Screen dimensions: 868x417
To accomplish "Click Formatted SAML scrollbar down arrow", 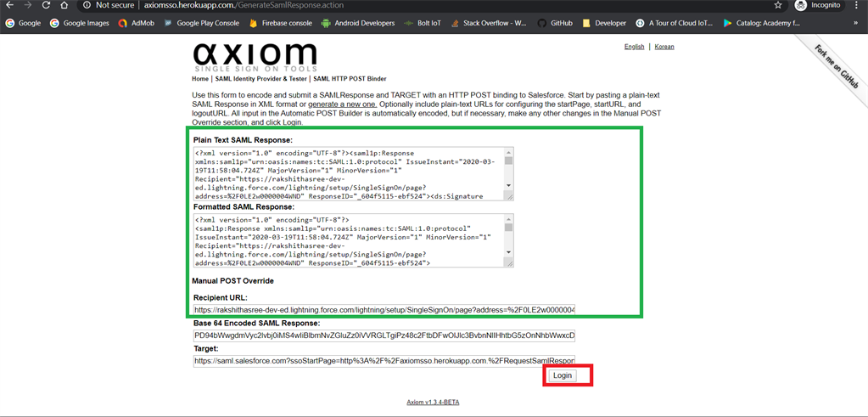I will pos(509,253).
